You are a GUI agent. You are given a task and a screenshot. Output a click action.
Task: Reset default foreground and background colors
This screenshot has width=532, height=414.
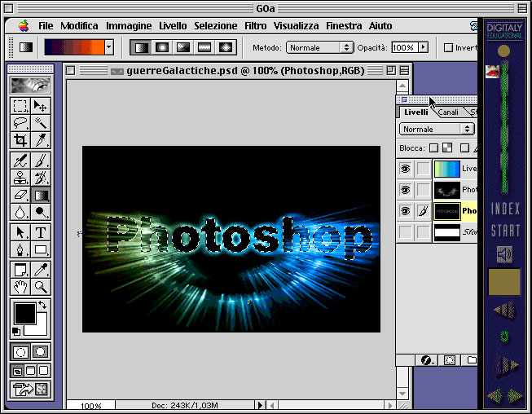(x=16, y=332)
